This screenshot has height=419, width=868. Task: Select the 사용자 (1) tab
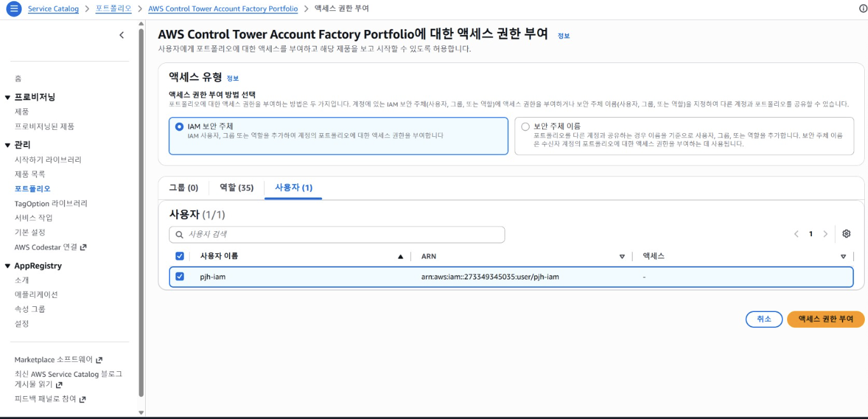tap(293, 187)
